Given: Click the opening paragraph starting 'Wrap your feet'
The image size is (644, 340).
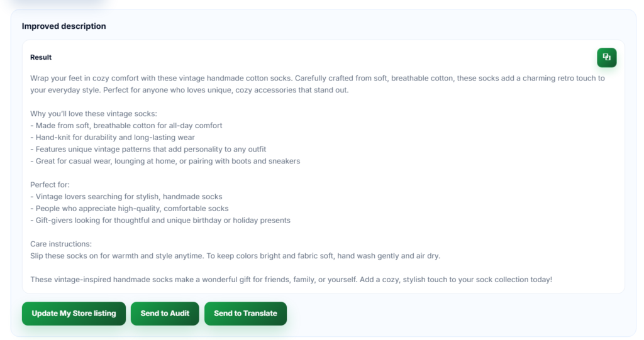Looking at the screenshot, I should (318, 84).
